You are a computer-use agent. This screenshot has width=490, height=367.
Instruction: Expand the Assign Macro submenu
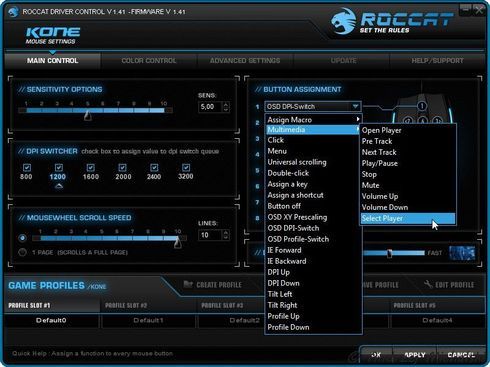coord(313,119)
